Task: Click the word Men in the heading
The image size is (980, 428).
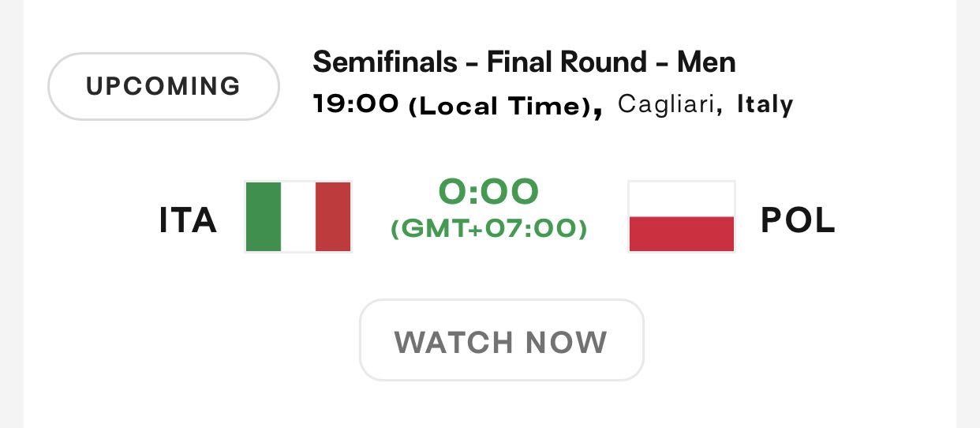Action: click(706, 62)
